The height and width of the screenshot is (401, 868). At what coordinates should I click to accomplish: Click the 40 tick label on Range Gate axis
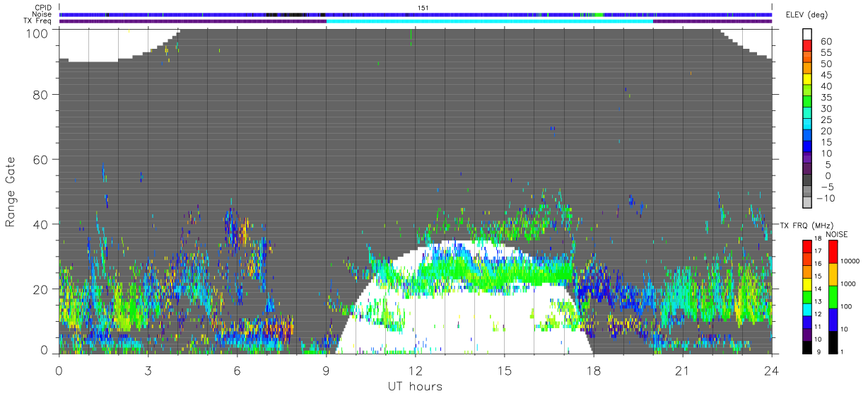coord(42,224)
